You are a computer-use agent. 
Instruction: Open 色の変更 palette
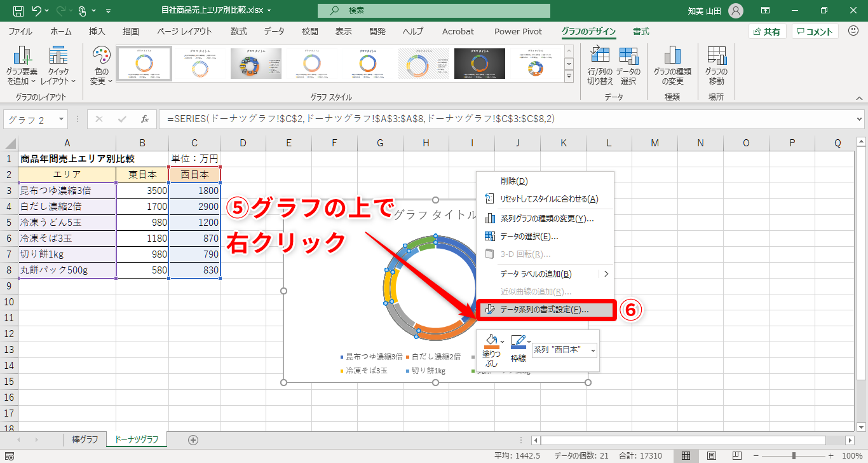[100, 66]
